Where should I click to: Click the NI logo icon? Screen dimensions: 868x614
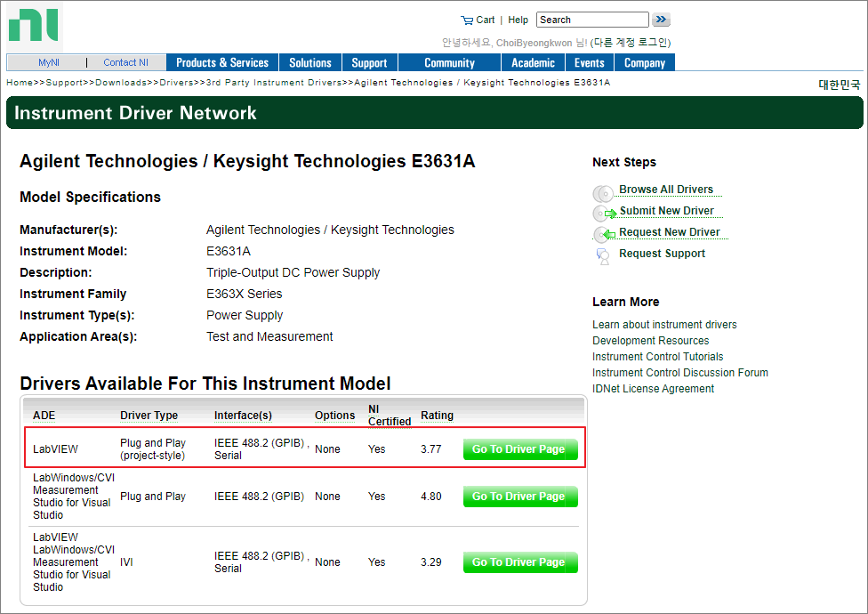[34, 26]
